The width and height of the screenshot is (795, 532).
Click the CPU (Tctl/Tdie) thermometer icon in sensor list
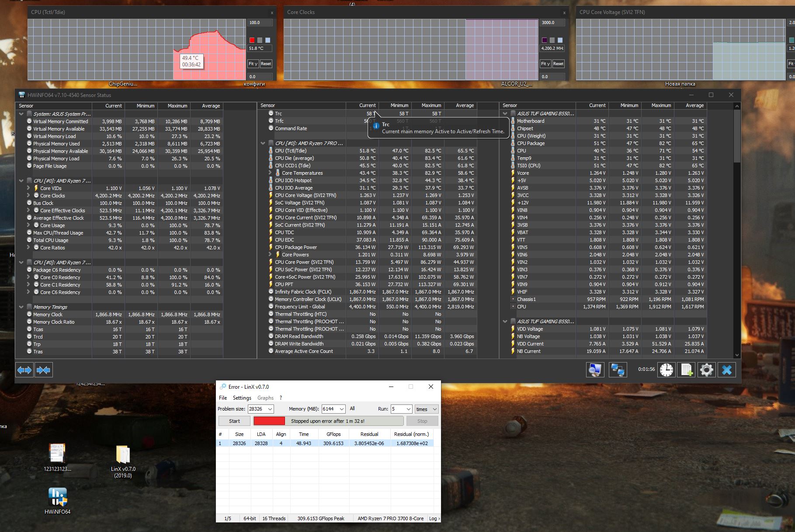271,151
